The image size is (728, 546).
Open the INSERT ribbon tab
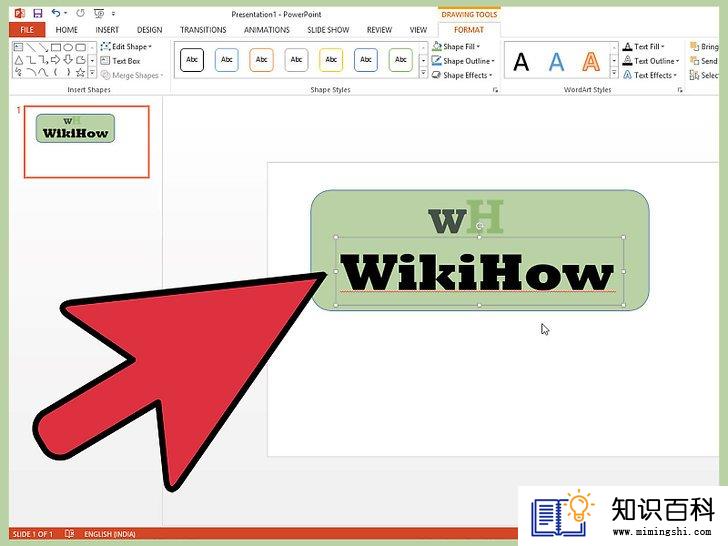click(107, 30)
